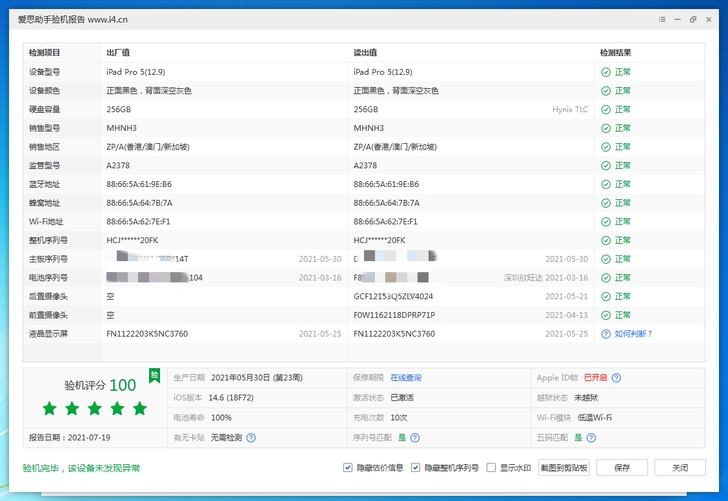The image size is (728, 501).
Task: Click the MHNH3 value in 读出值 column
Action: (369, 128)
